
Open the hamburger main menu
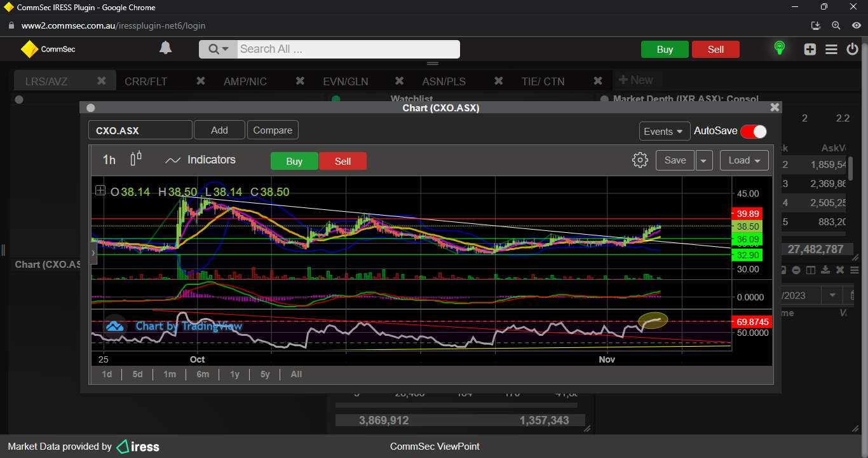pyautogui.click(x=831, y=49)
